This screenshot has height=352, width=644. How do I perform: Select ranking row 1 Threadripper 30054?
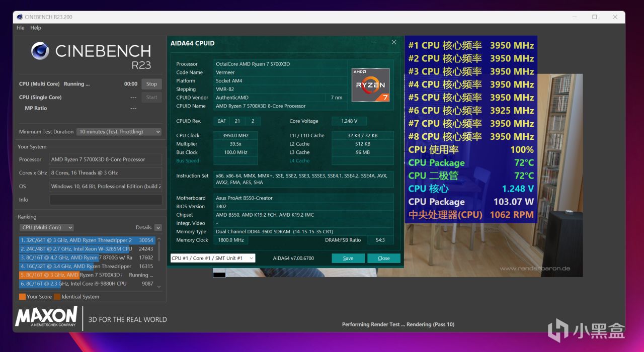click(x=88, y=240)
